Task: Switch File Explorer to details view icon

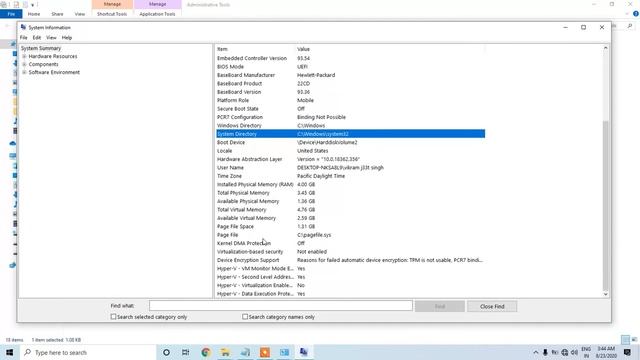Action: click(x=625, y=340)
